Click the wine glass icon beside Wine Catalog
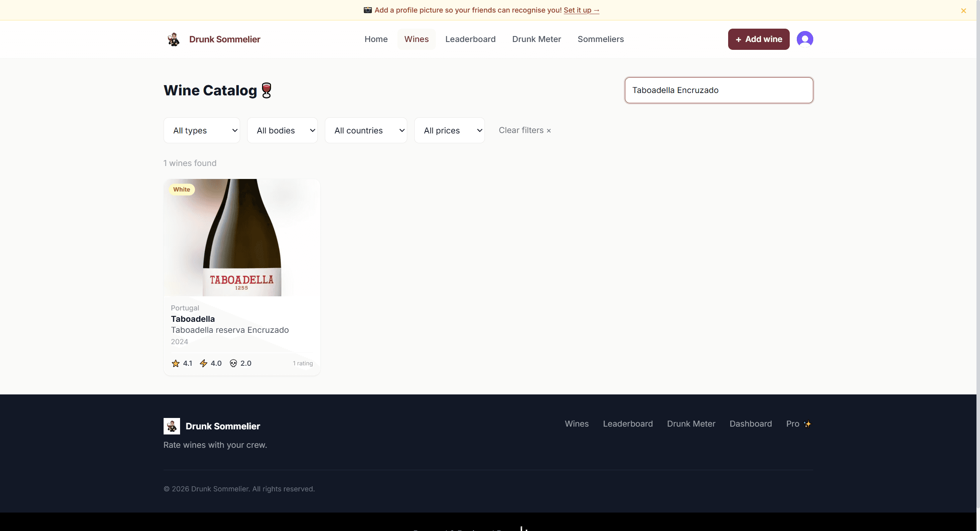Screen dimensions: 980x531 [266, 90]
